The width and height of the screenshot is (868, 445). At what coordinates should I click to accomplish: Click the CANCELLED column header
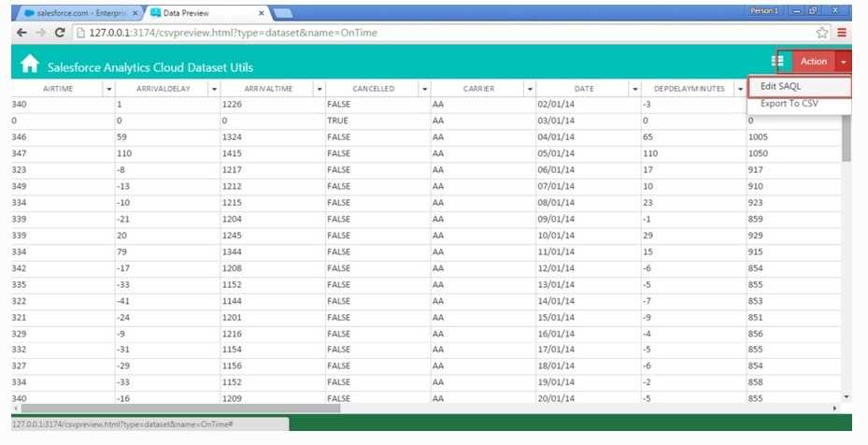click(373, 89)
